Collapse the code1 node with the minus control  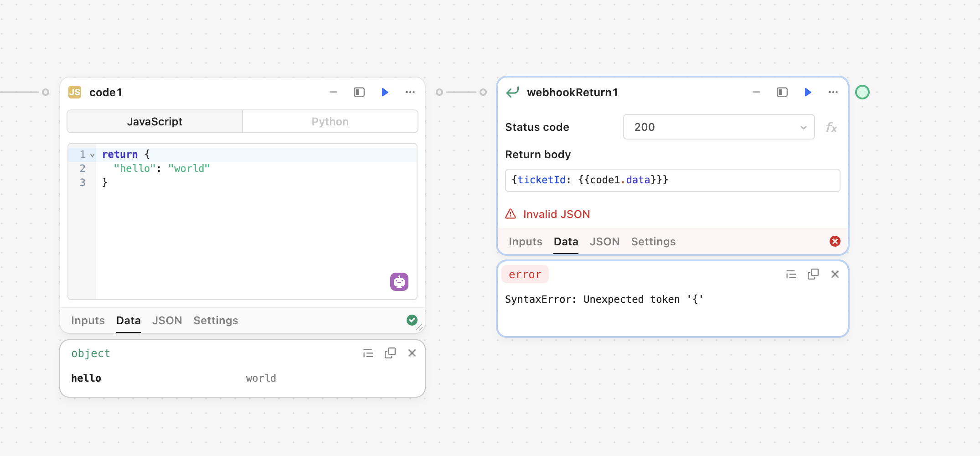pos(333,92)
